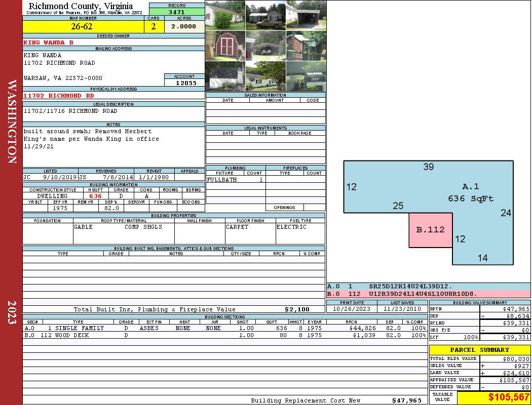Select map number 26-62

[x=82, y=26]
